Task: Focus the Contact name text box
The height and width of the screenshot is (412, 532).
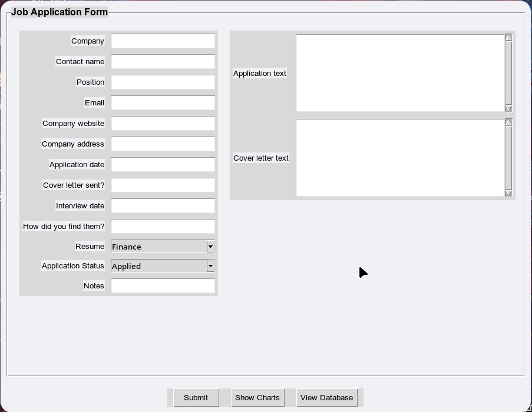Action: coord(163,62)
